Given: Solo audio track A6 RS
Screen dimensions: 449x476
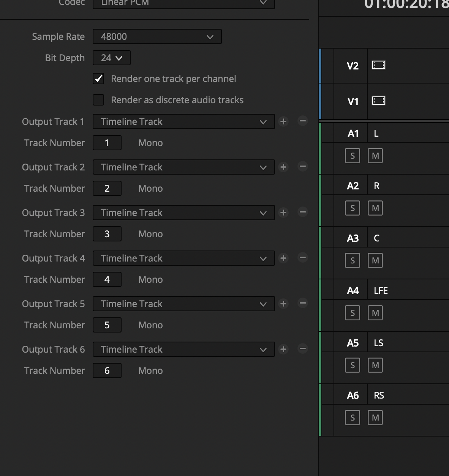Looking at the screenshot, I should click(353, 418).
